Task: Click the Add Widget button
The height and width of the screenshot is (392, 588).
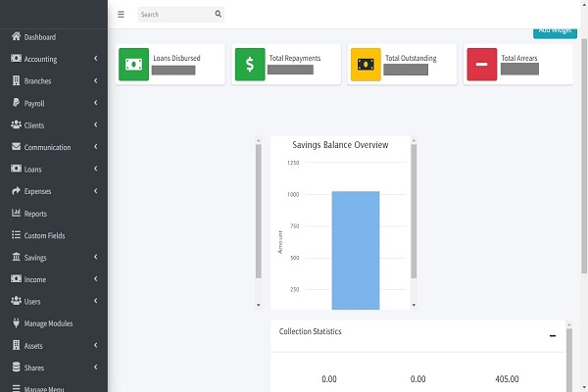Action: tap(555, 30)
